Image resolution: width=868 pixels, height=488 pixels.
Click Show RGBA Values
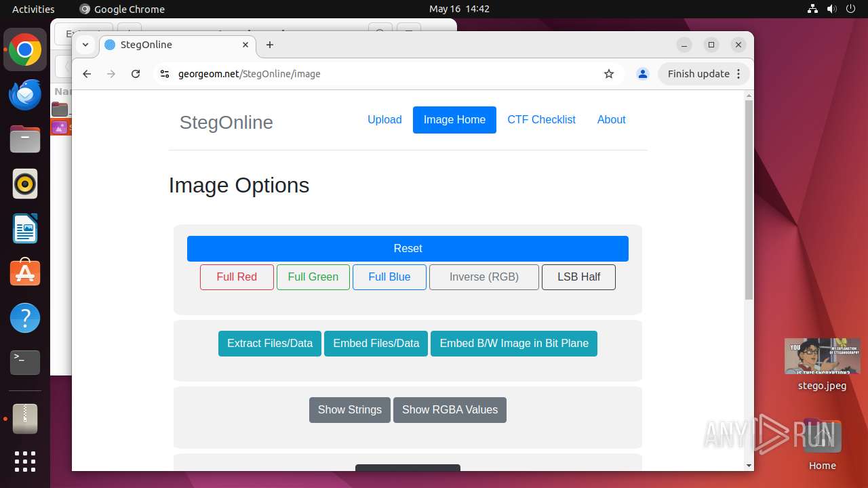pyautogui.click(x=450, y=410)
